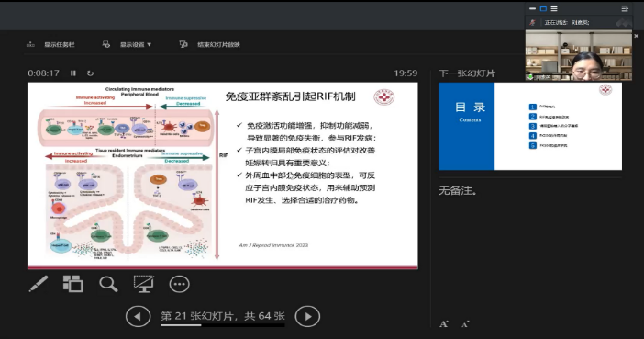
Task: End the slide show (结束幻灯片放映)
Action: (218, 44)
